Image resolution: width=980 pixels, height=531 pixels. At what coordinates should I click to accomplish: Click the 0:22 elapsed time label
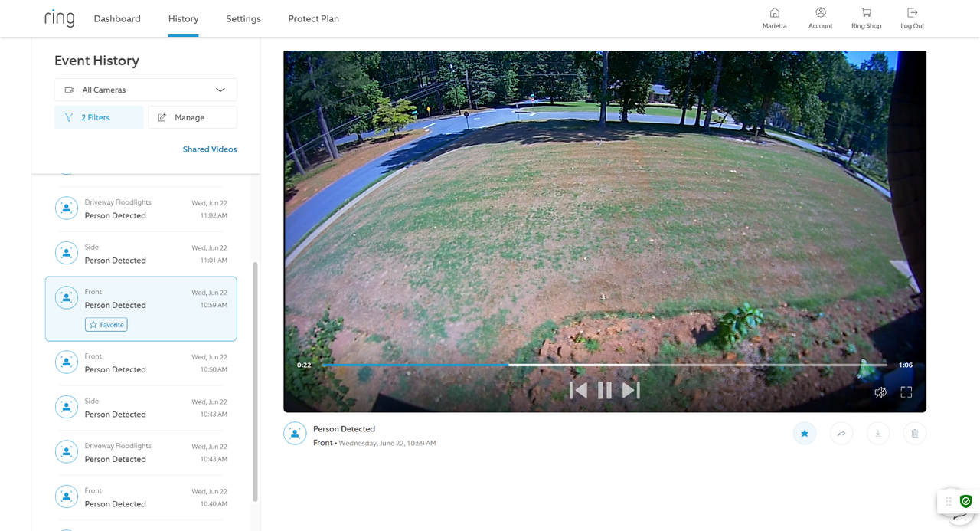click(x=304, y=365)
